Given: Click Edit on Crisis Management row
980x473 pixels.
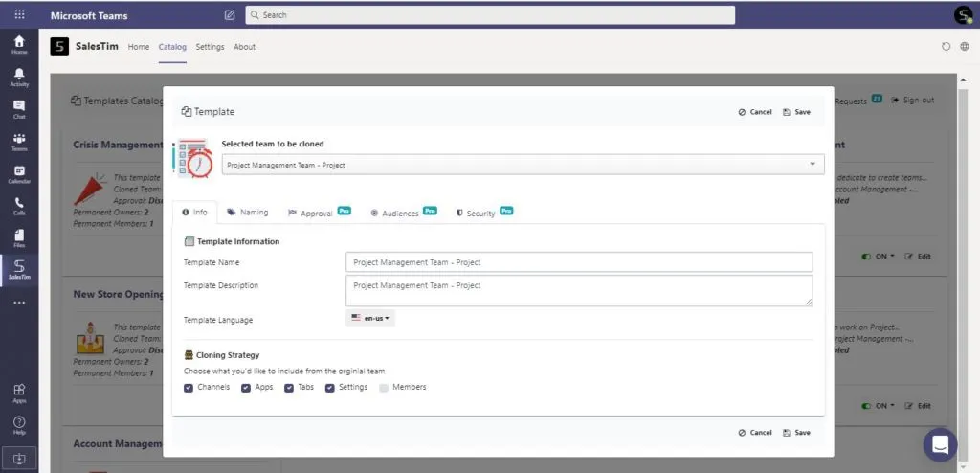Looking at the screenshot, I should click(918, 257).
